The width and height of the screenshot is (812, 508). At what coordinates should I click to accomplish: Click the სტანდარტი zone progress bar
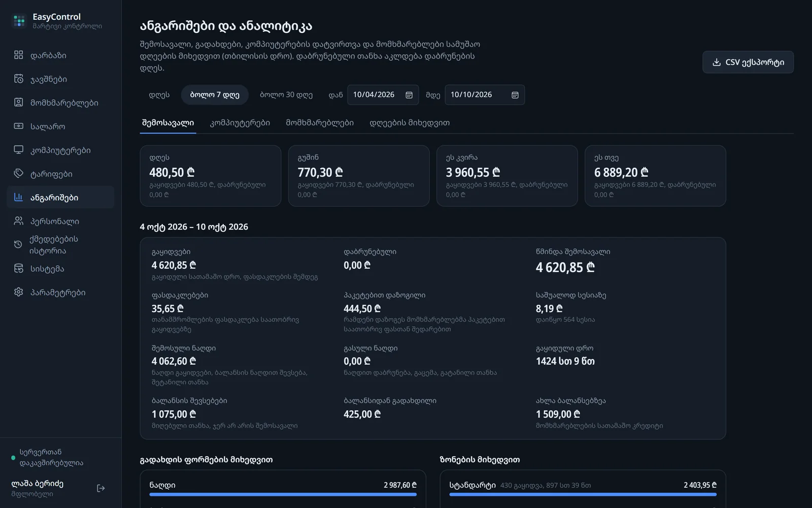pos(583,494)
